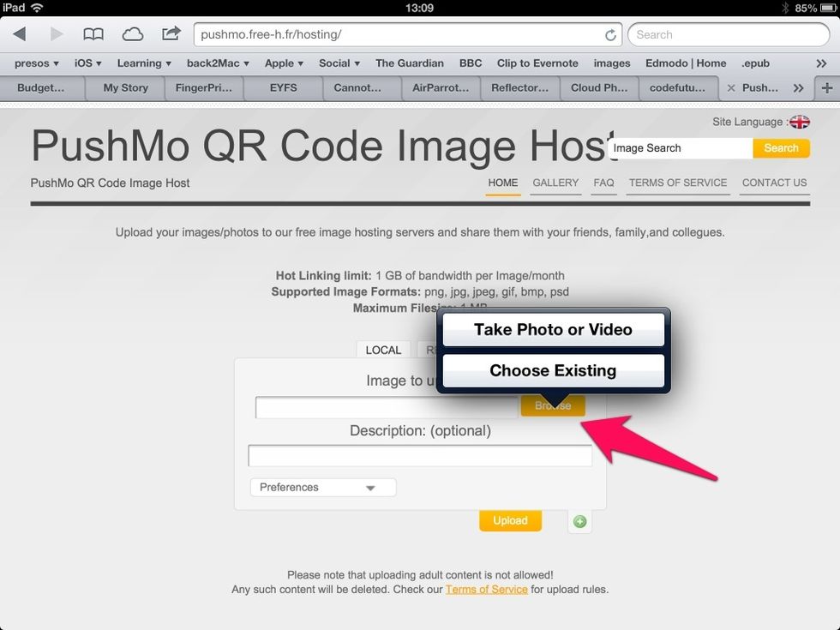Open the presos bookmark folder

(x=36, y=63)
